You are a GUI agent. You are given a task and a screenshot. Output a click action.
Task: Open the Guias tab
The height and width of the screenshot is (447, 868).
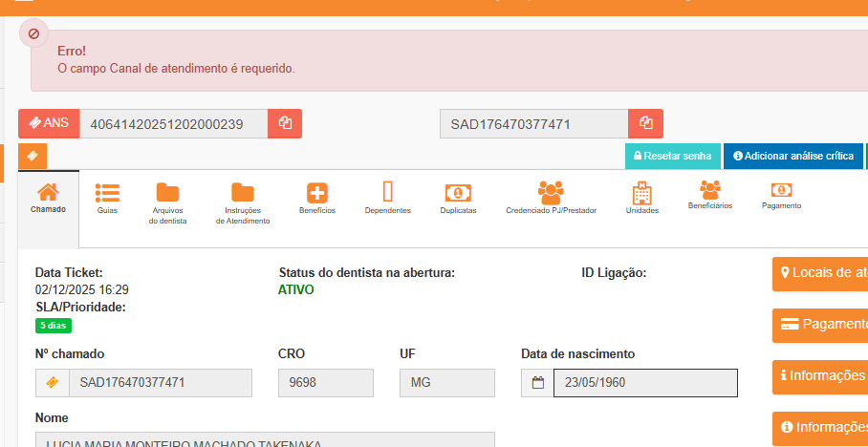(107, 198)
